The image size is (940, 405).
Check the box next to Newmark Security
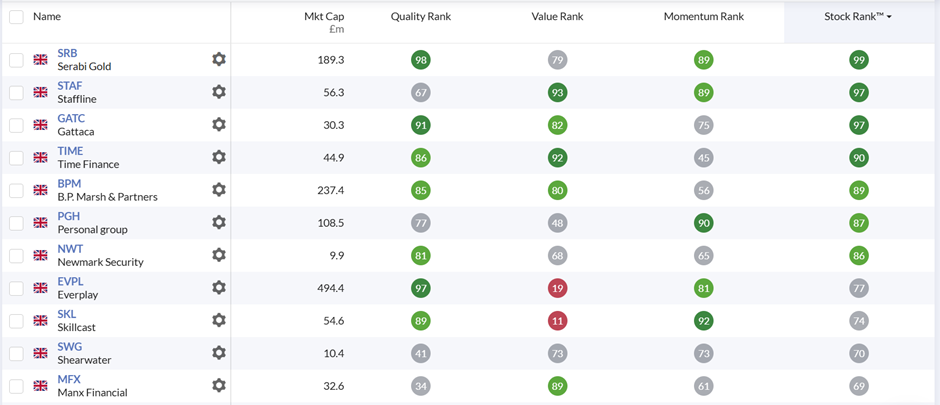click(x=16, y=255)
